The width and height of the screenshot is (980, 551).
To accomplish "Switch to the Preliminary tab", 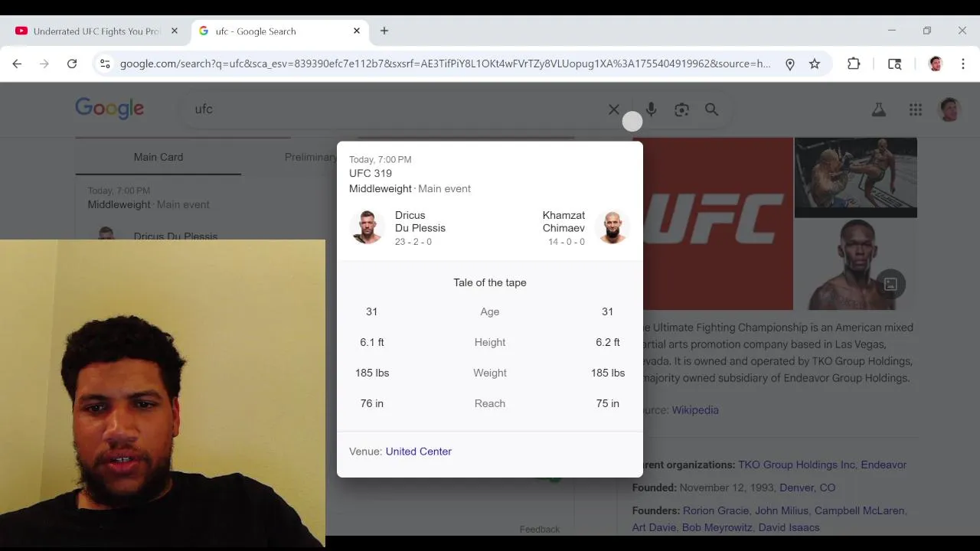I will [x=311, y=157].
